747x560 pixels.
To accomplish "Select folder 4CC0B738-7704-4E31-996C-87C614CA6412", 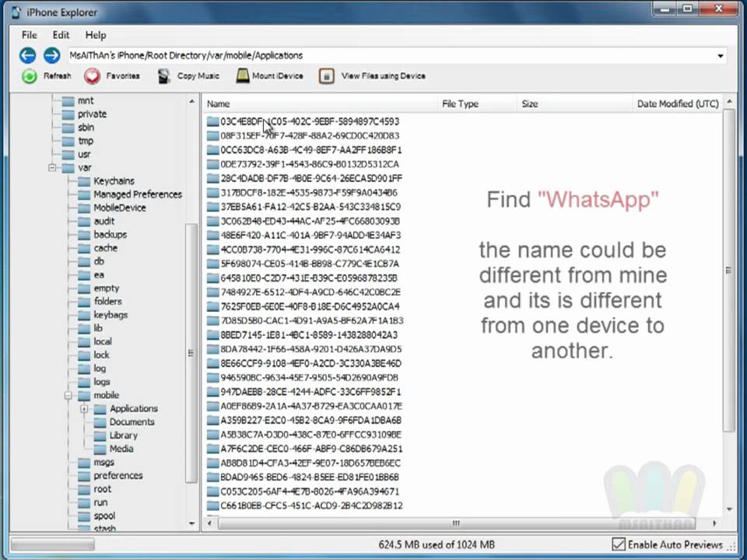I will [310, 250].
